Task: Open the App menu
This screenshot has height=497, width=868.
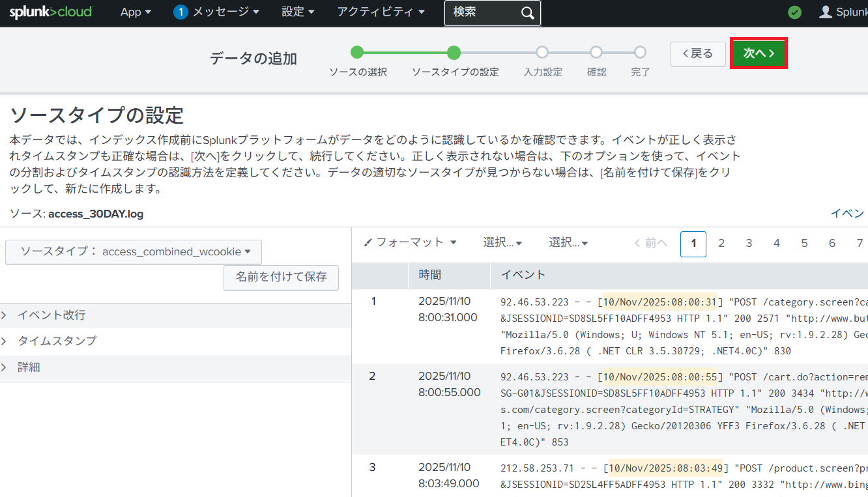Action: 136,12
